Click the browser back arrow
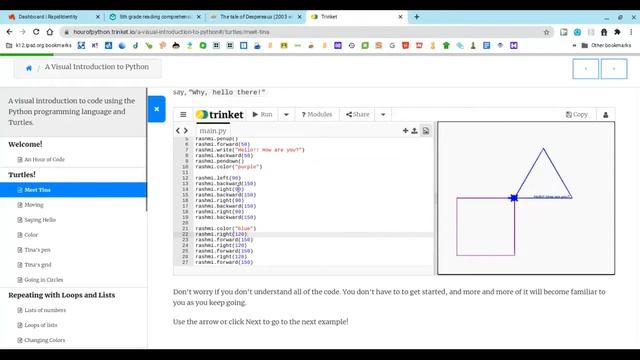 coord(9,32)
